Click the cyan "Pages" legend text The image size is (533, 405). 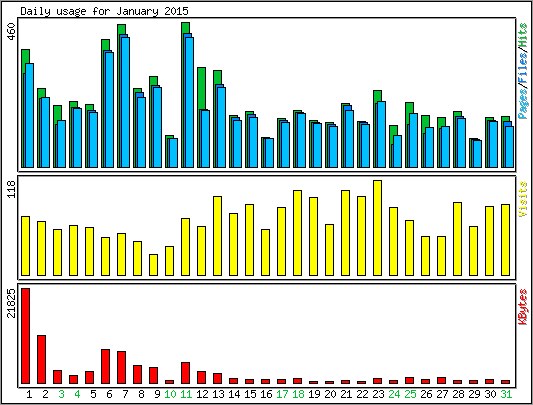click(523, 103)
